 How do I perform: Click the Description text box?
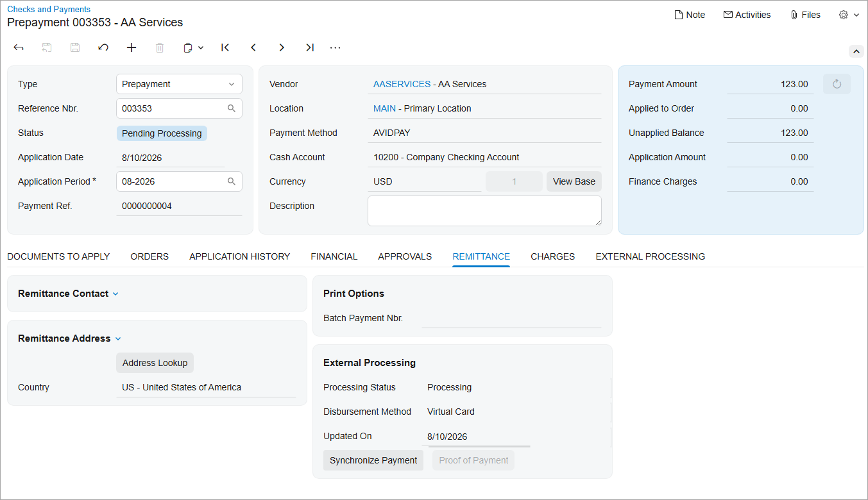click(x=484, y=211)
